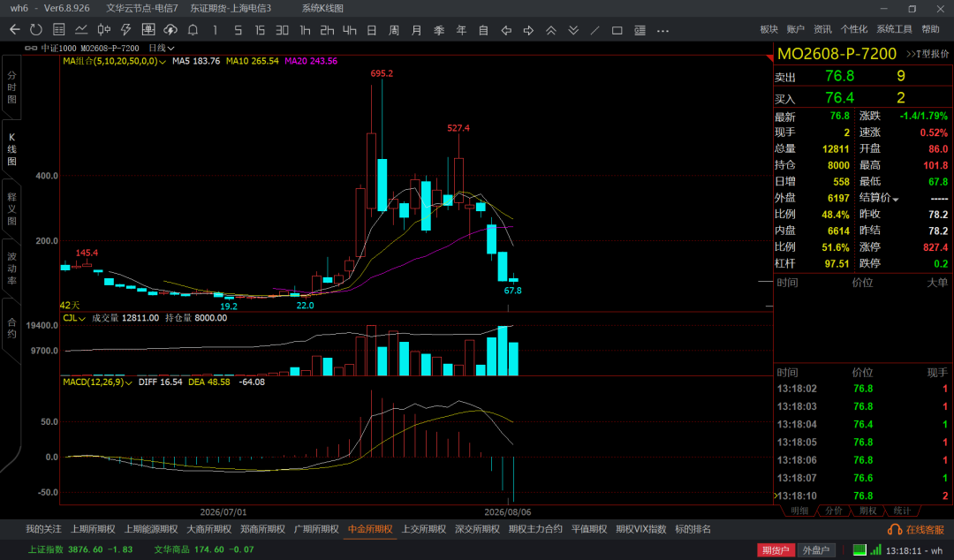Image resolution: width=954 pixels, height=560 pixels.
Task: Click the lightning flash-order icon
Action: [x=126, y=30]
